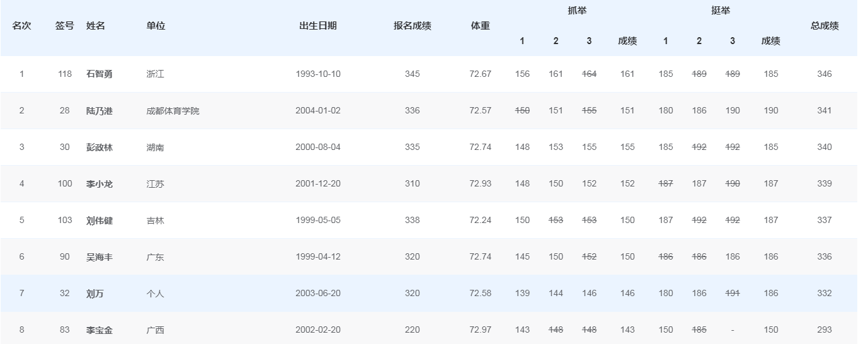
Task: Click the unit cell 广西
Action: [155, 330]
